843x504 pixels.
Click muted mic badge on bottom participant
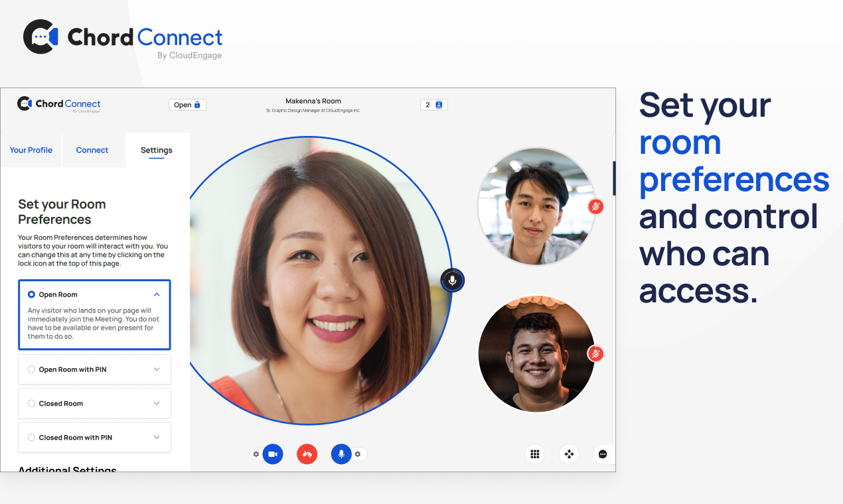595,353
